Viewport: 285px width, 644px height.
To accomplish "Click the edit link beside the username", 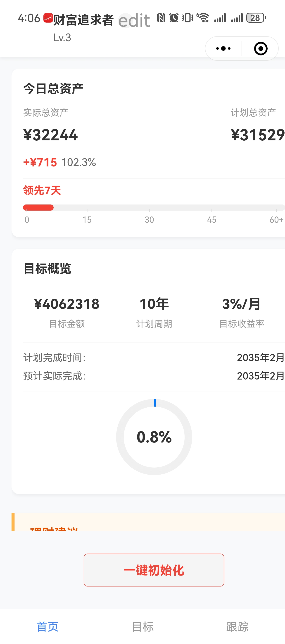I will tap(134, 21).
